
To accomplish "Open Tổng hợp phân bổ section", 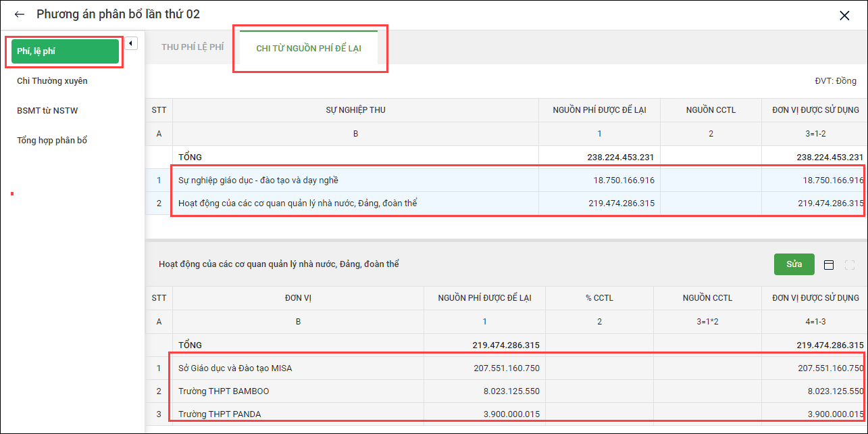I will tap(52, 141).
